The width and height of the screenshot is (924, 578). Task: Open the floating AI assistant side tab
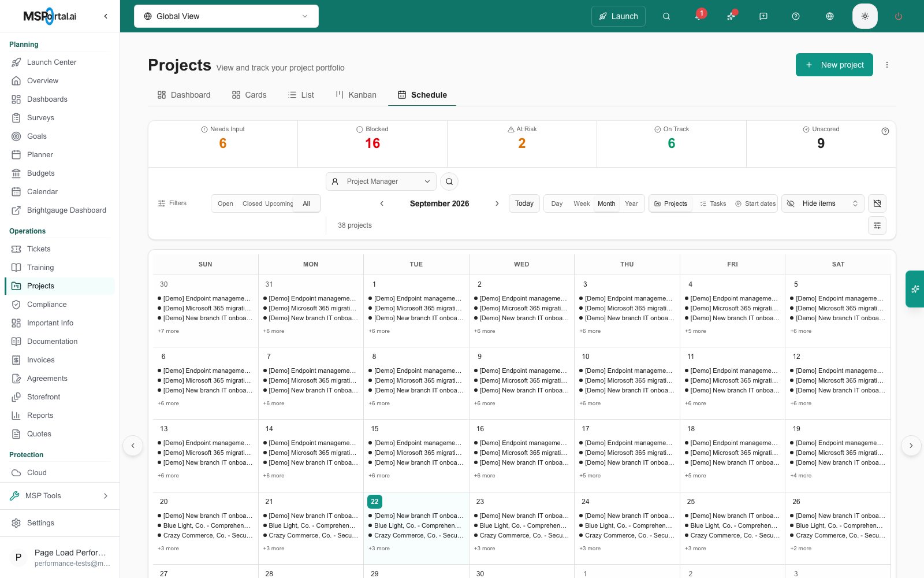(x=915, y=289)
